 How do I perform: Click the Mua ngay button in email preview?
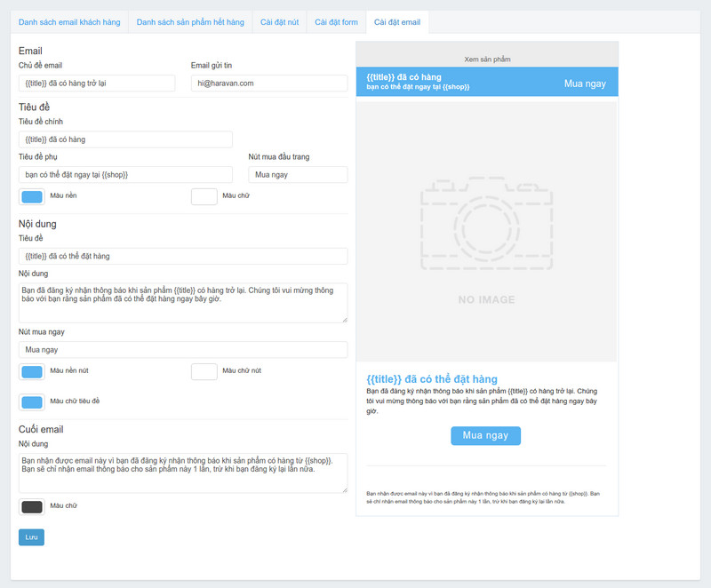click(485, 436)
